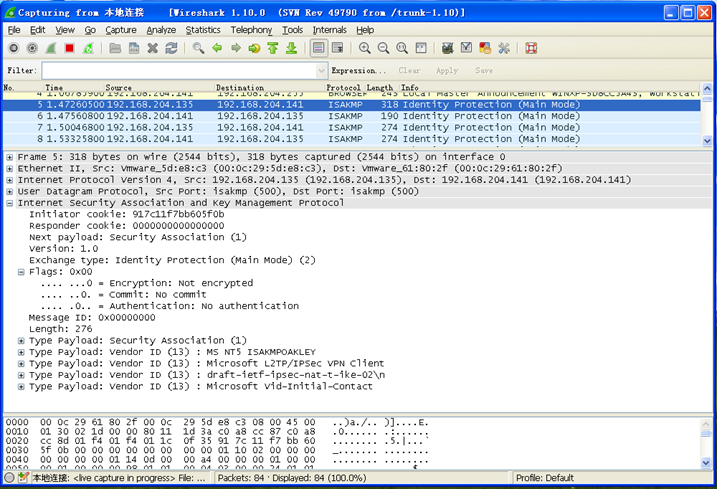Expand the Frame 5 details row
This screenshot has width=717, height=489.
[10, 157]
